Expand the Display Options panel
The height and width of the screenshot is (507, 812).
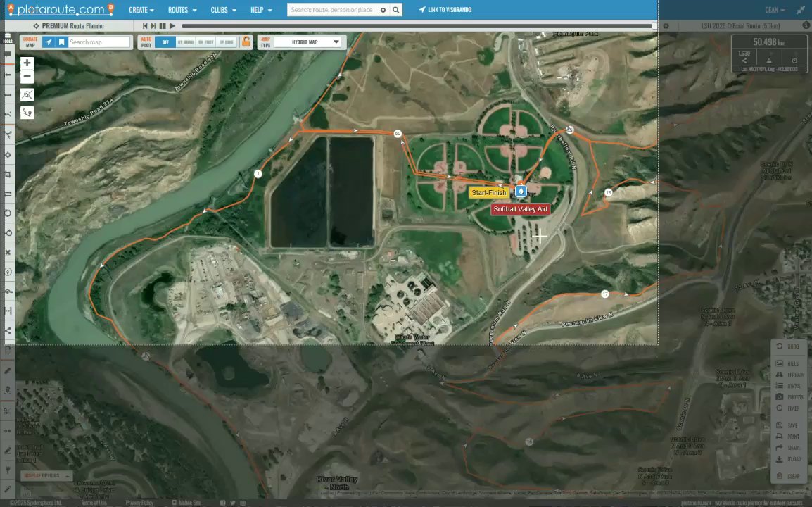click(46, 475)
